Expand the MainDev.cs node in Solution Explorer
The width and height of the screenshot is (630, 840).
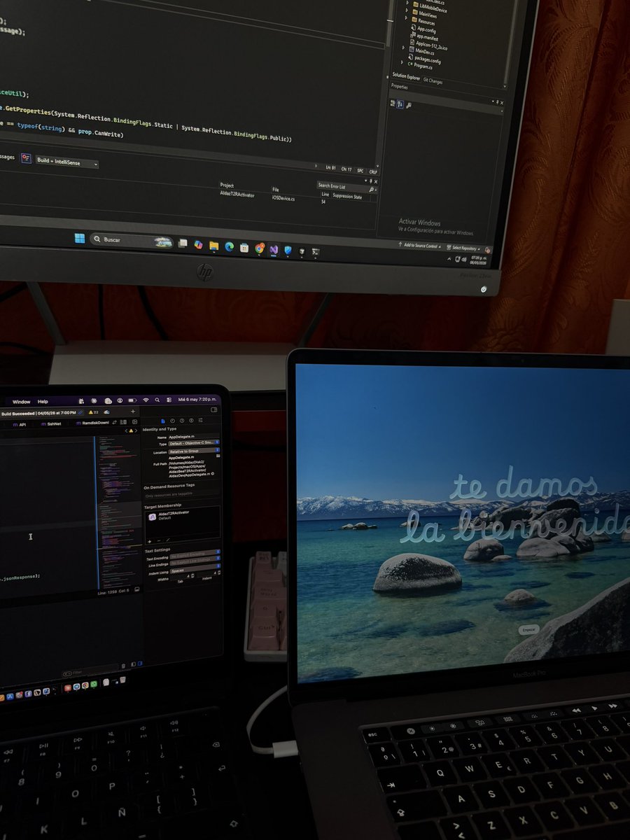[403, 48]
